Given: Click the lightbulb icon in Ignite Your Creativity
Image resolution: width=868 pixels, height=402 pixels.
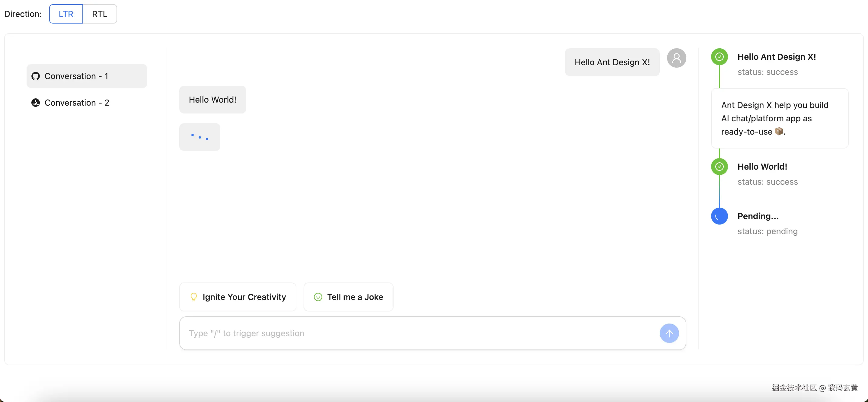Looking at the screenshot, I should 194,297.
